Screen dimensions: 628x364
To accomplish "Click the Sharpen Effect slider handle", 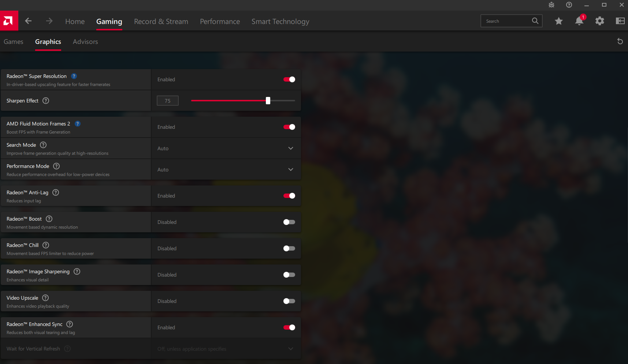I will [268, 101].
